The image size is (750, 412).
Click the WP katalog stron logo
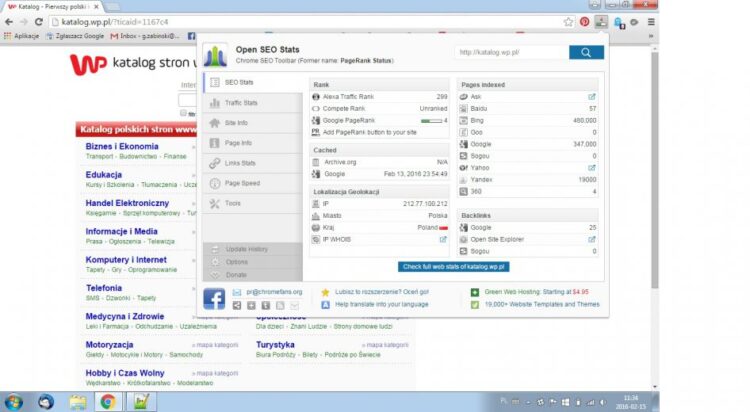click(x=132, y=64)
